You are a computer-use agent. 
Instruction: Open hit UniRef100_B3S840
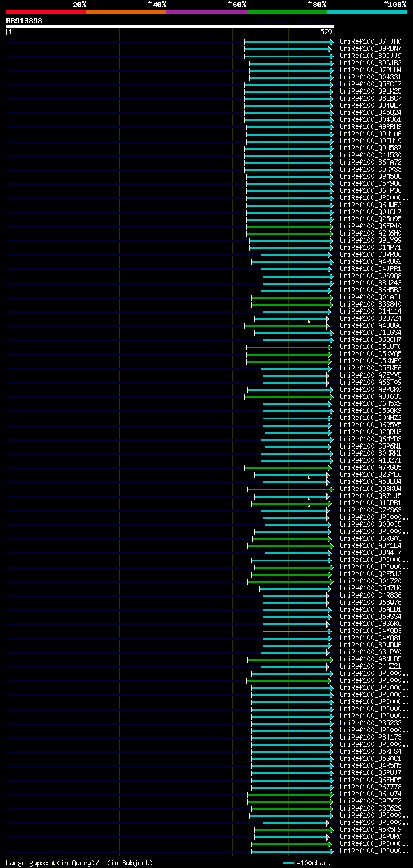[370, 304]
